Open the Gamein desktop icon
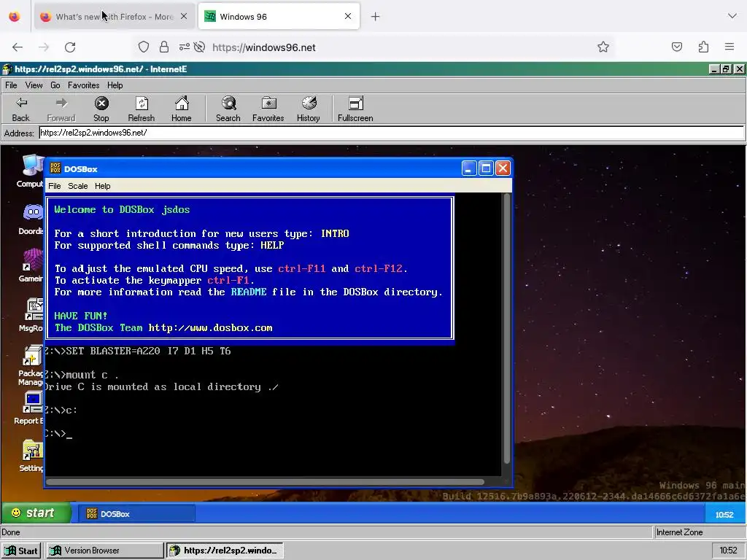Image resolution: width=747 pixels, height=560 pixels. [x=31, y=265]
